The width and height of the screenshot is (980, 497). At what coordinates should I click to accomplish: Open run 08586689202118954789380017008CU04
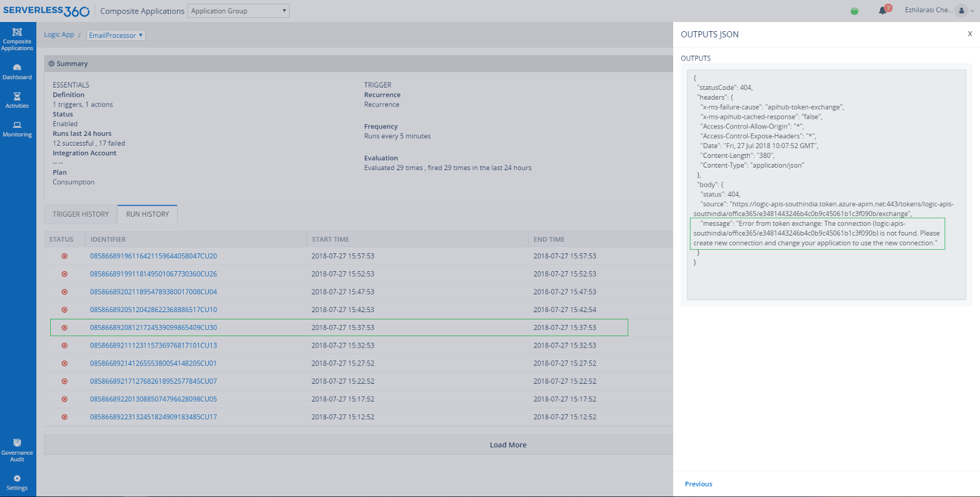(x=154, y=292)
